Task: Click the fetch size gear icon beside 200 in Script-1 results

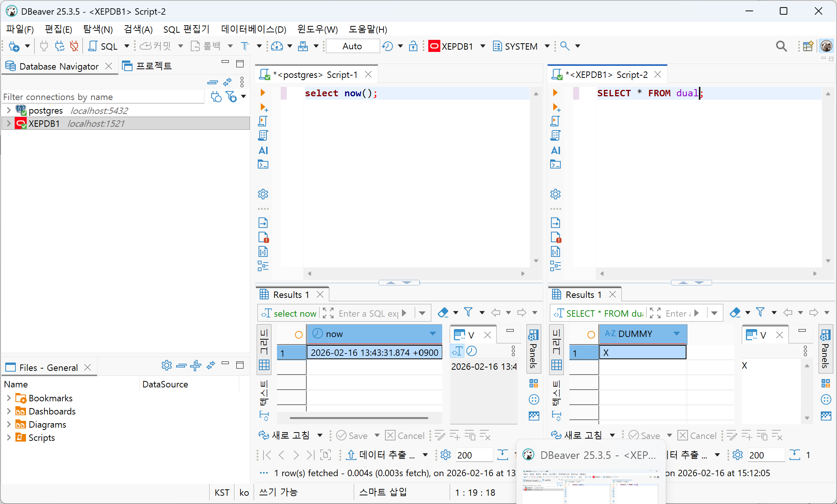Action: click(446, 455)
